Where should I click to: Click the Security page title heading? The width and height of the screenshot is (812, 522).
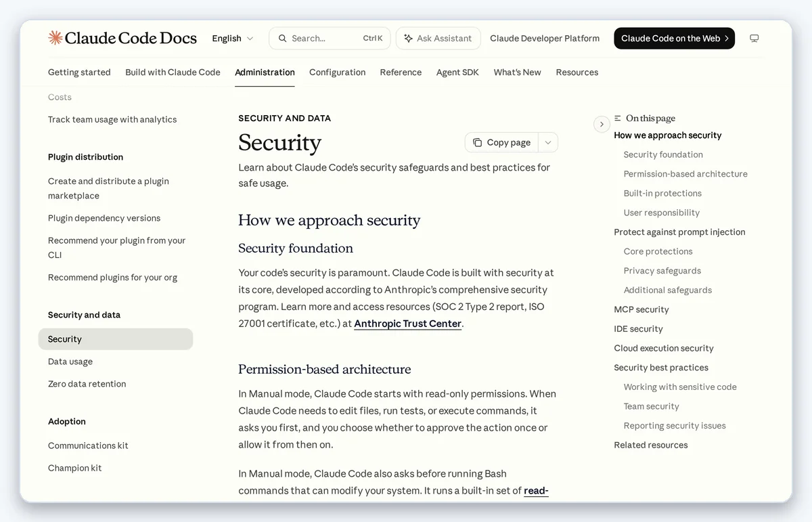pos(279,143)
